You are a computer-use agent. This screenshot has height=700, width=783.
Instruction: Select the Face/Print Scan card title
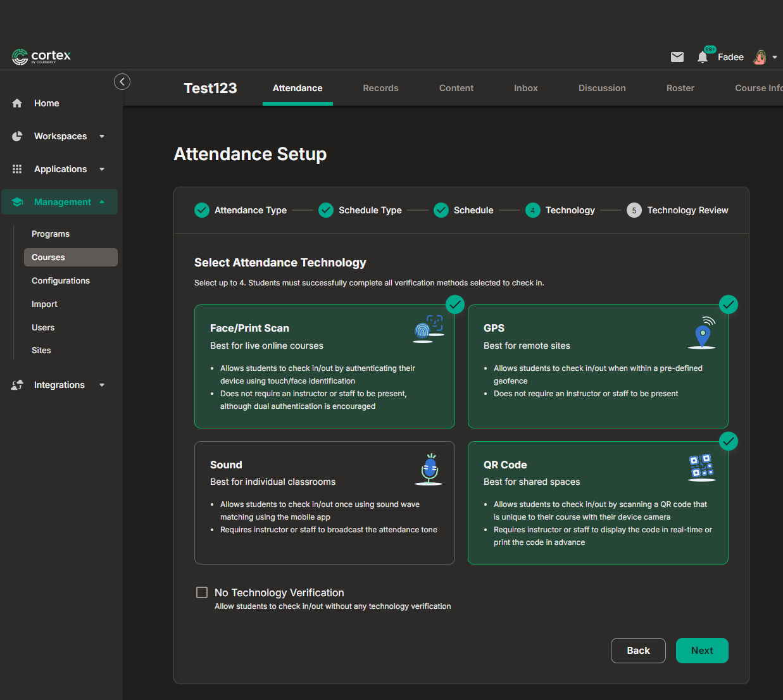[249, 328]
